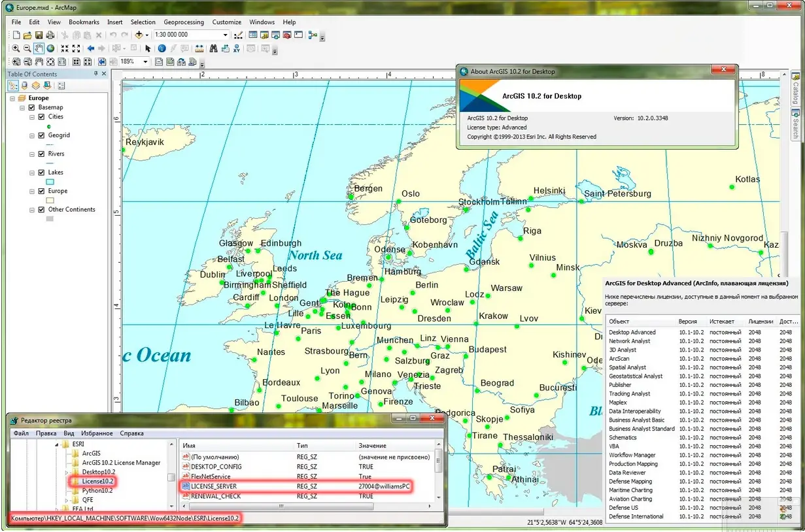Collapse the Europe data frame node
The image size is (805, 532).
[12, 98]
